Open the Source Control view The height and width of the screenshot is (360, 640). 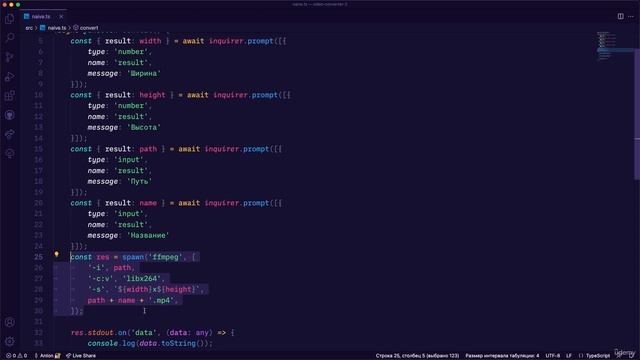click(9, 57)
